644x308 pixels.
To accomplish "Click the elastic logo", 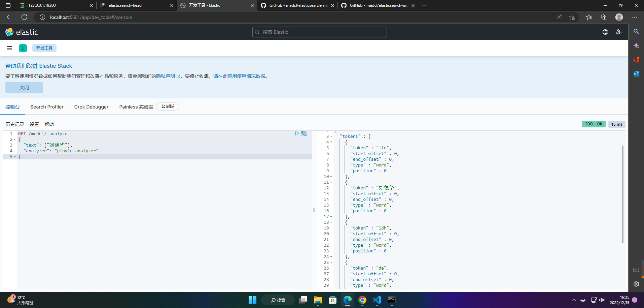I will 22,32.
